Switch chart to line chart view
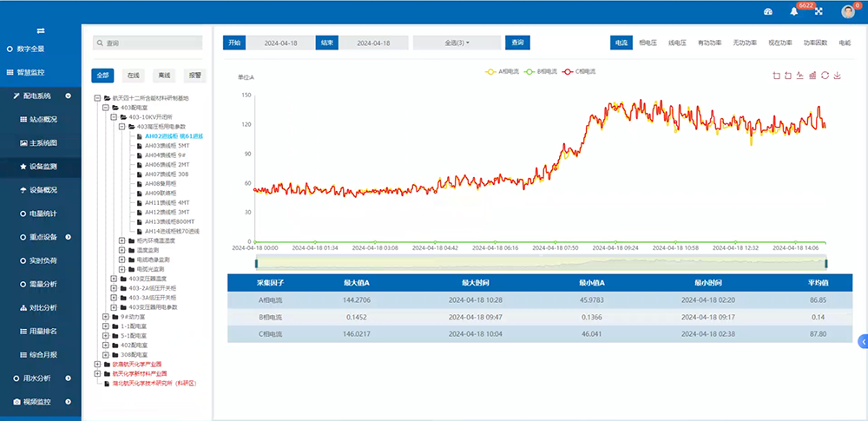The image size is (868, 421). [800, 76]
